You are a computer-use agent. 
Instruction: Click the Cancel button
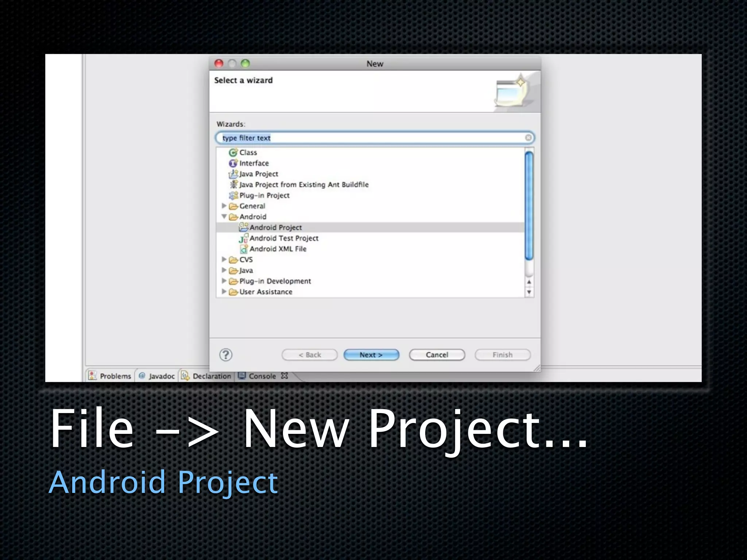(x=437, y=355)
